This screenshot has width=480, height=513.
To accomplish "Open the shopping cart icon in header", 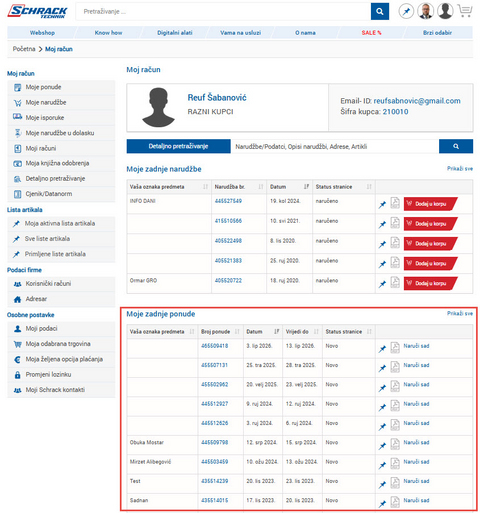I will pyautogui.click(x=465, y=11).
